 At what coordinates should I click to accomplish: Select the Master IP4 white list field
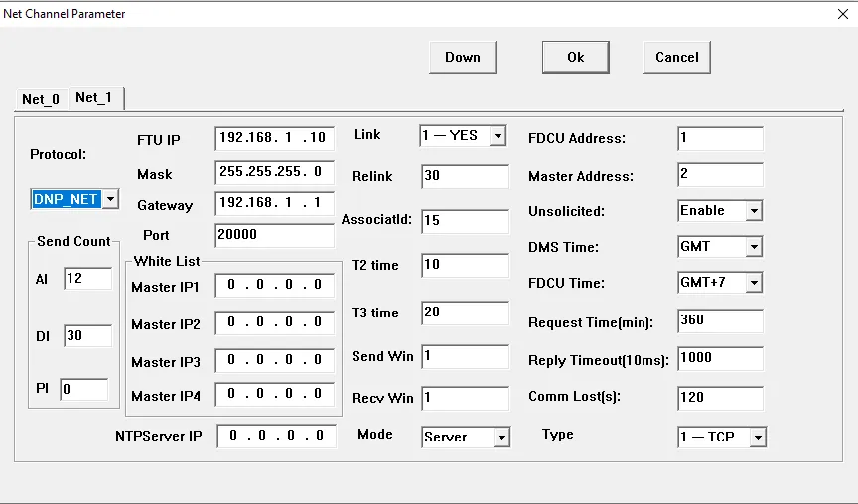(274, 395)
